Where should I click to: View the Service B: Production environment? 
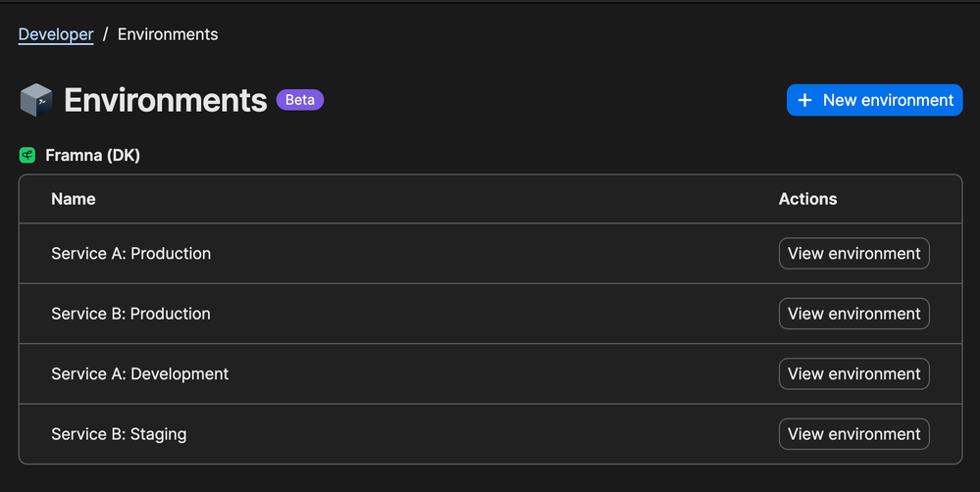853,314
